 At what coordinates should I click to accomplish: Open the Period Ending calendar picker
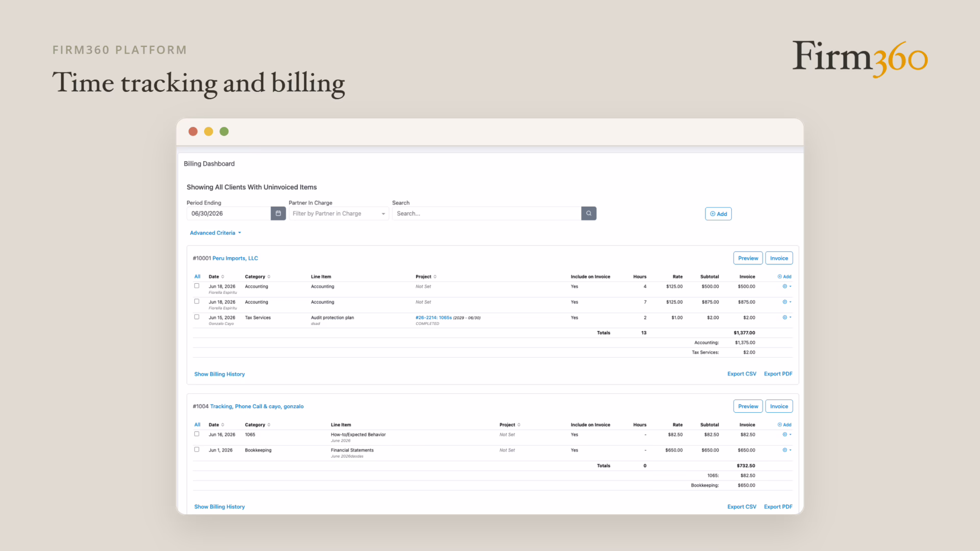pyautogui.click(x=278, y=213)
